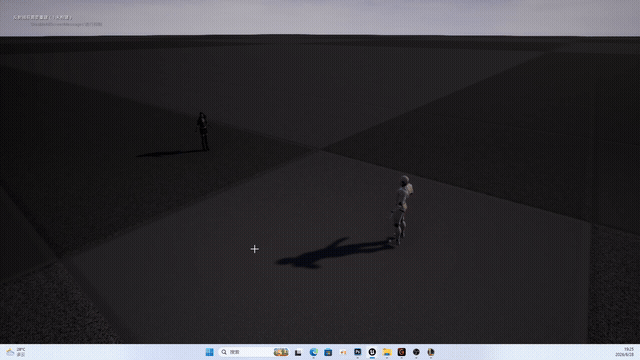
Task: Click the white crosshair in the viewport
Action: (x=255, y=249)
